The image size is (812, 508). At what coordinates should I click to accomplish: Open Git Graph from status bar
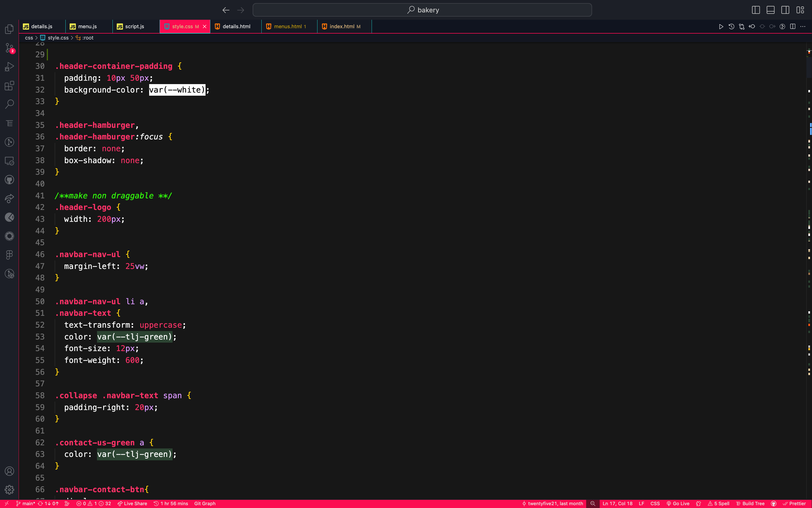(x=205, y=504)
